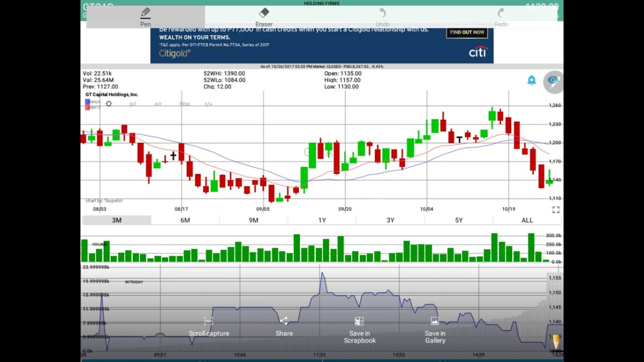Select the Pen drawing tool
Screen dimensions: 644x362
point(145,17)
